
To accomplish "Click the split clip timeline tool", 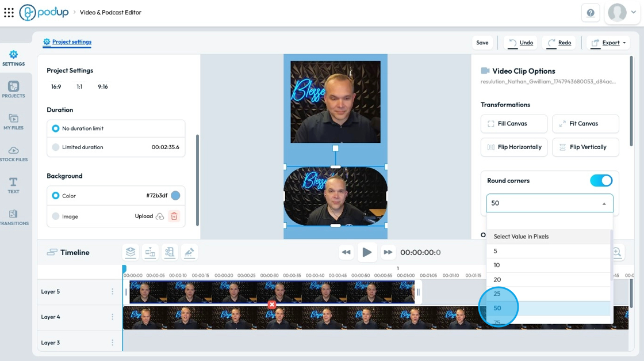I will (x=150, y=252).
